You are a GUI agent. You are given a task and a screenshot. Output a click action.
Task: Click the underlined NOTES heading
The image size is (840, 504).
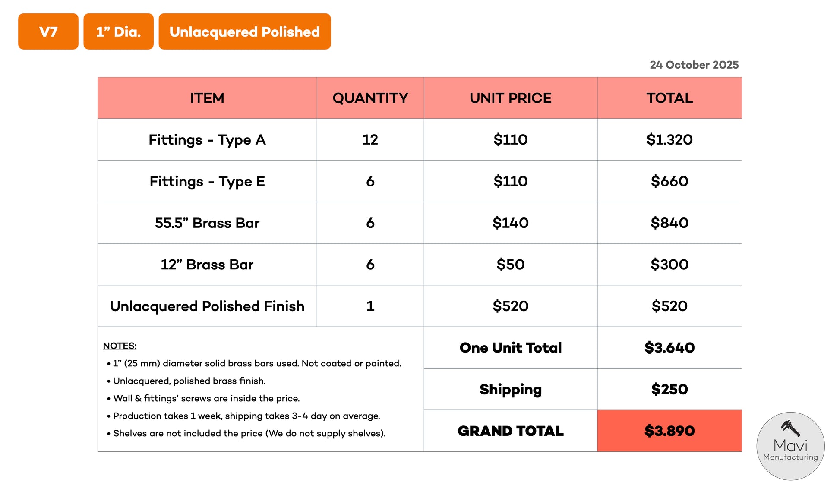pyautogui.click(x=120, y=346)
